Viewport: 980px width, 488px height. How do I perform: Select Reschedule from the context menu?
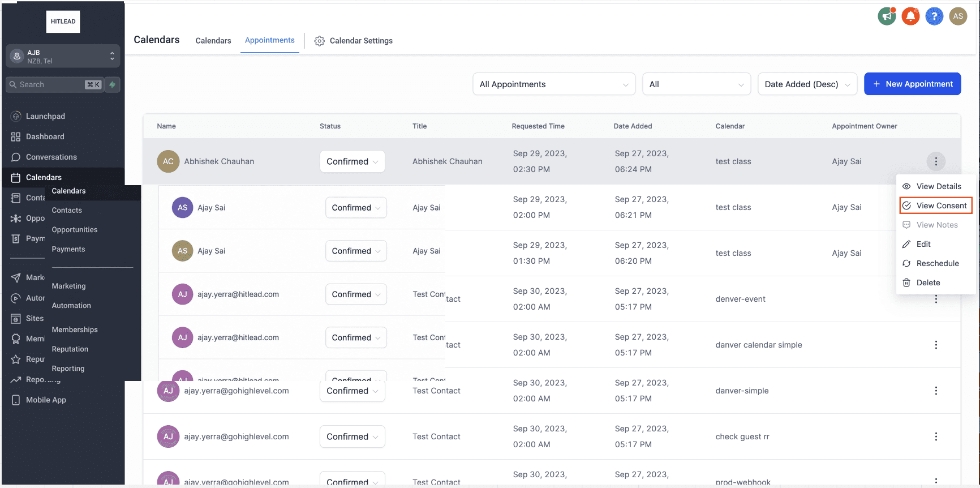936,263
